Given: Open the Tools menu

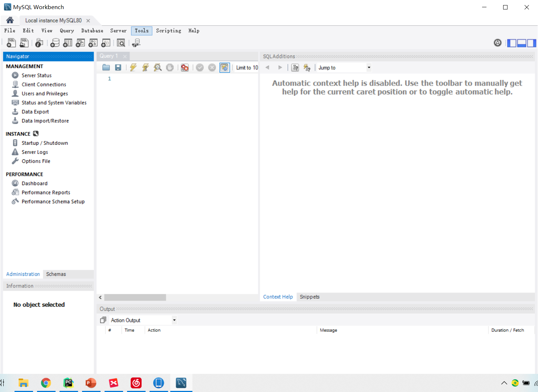Looking at the screenshot, I should 142,30.
